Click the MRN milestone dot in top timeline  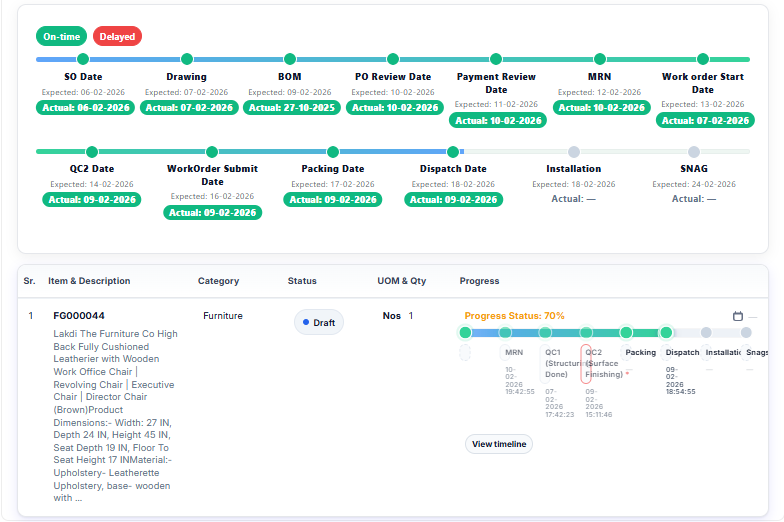[x=600, y=59]
